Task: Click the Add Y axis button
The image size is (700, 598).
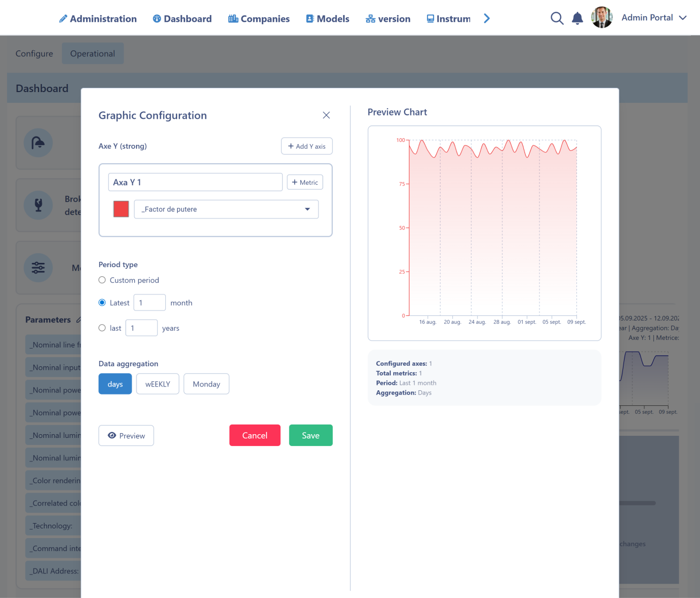Action: 307,146
